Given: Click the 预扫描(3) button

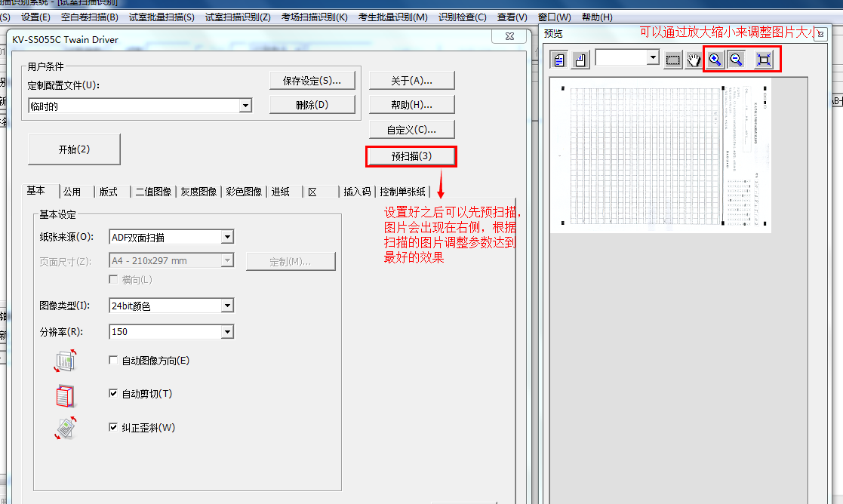Looking at the screenshot, I should 411,156.
